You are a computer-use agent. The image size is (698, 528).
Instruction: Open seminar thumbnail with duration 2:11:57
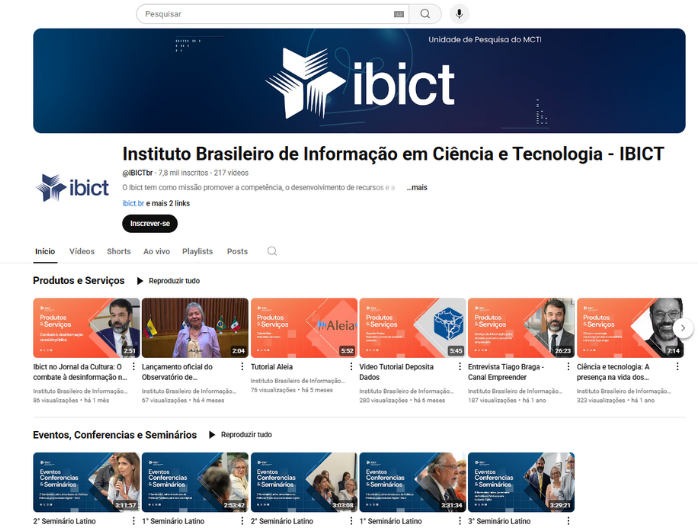[86, 482]
